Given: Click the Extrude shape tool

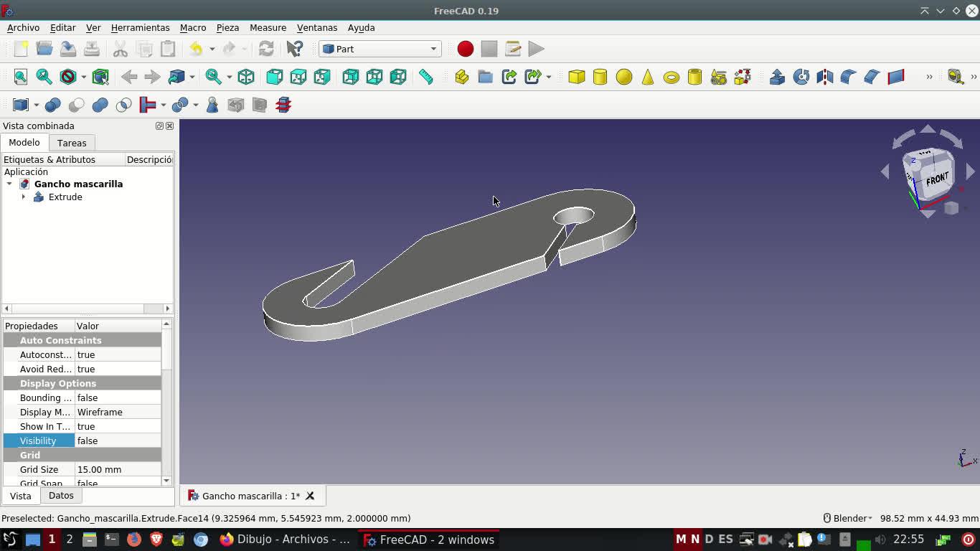Looking at the screenshot, I should pyautogui.click(x=777, y=77).
